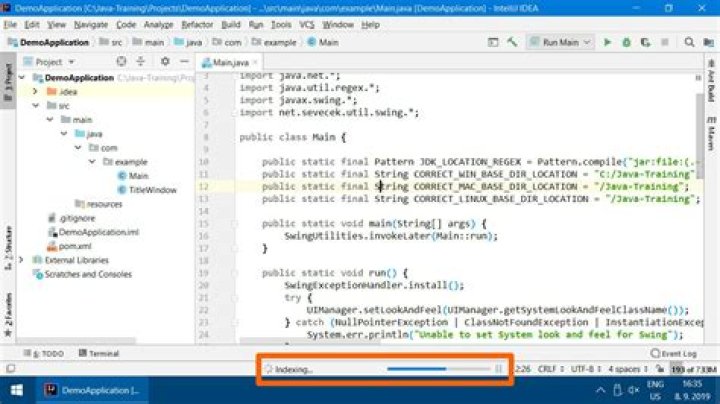Select the Main.java editor tab
The width and height of the screenshot is (720, 404).
click(x=229, y=62)
